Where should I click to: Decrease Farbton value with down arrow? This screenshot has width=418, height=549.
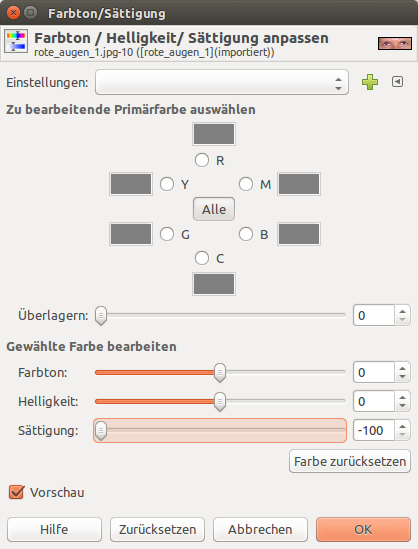(403, 377)
